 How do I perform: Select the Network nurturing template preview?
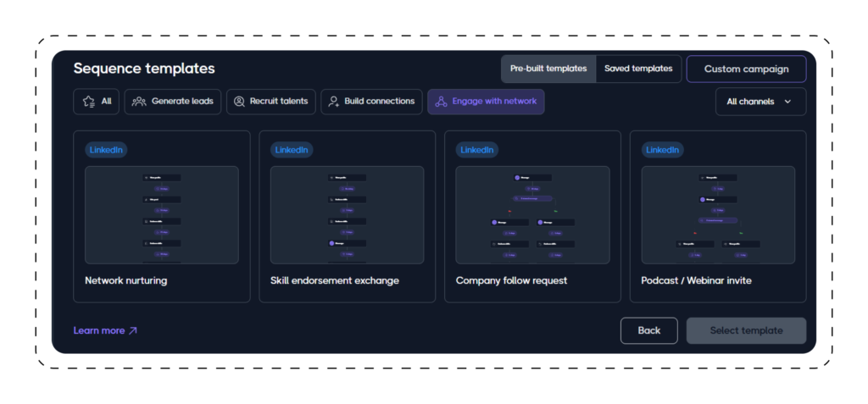pos(162,215)
